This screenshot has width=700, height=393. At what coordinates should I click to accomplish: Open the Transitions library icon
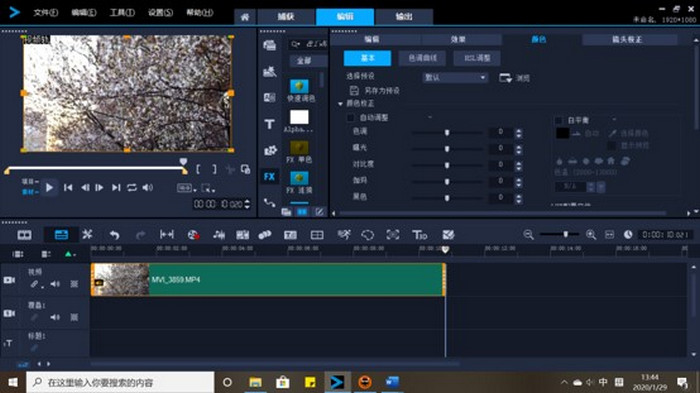click(270, 97)
